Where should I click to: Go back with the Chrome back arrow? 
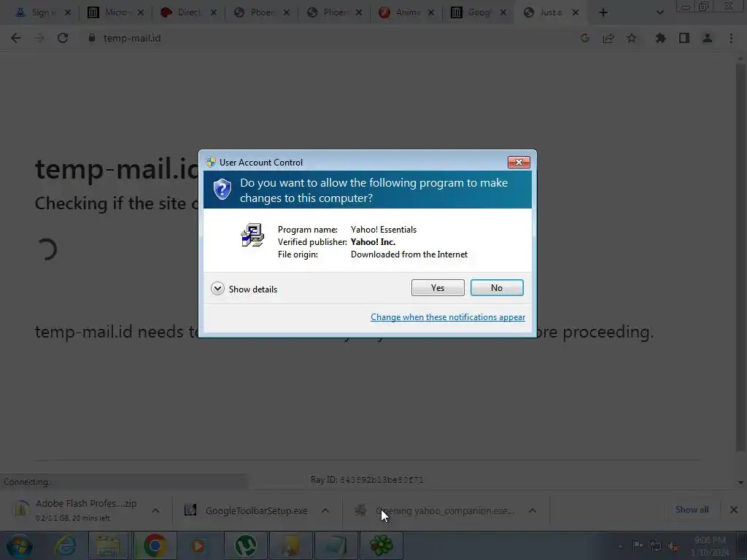[x=16, y=38]
